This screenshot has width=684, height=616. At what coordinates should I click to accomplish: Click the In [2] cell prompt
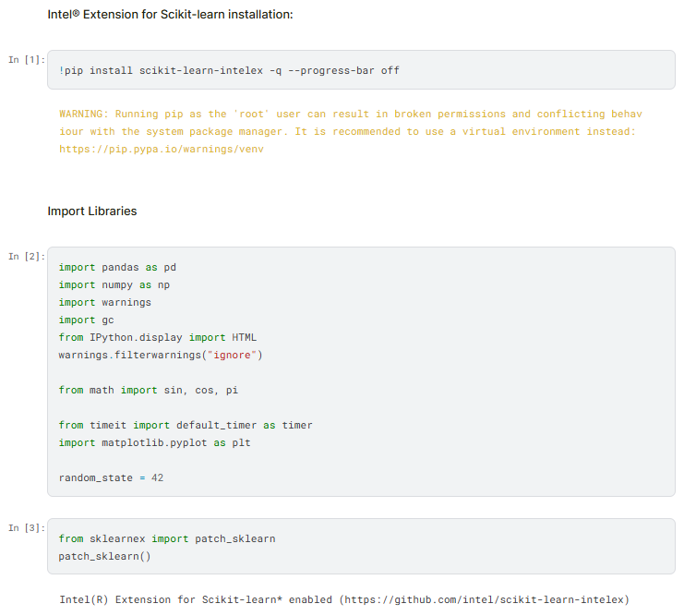point(26,257)
